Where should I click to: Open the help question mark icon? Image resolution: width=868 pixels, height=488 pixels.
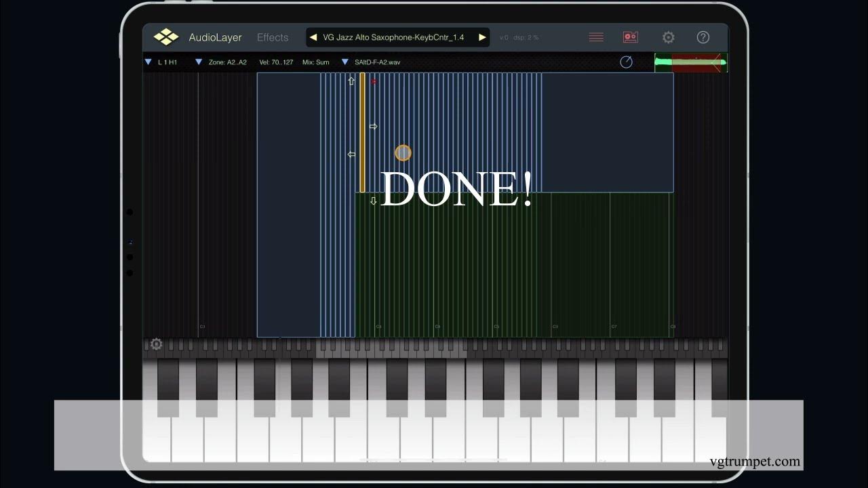click(x=703, y=37)
